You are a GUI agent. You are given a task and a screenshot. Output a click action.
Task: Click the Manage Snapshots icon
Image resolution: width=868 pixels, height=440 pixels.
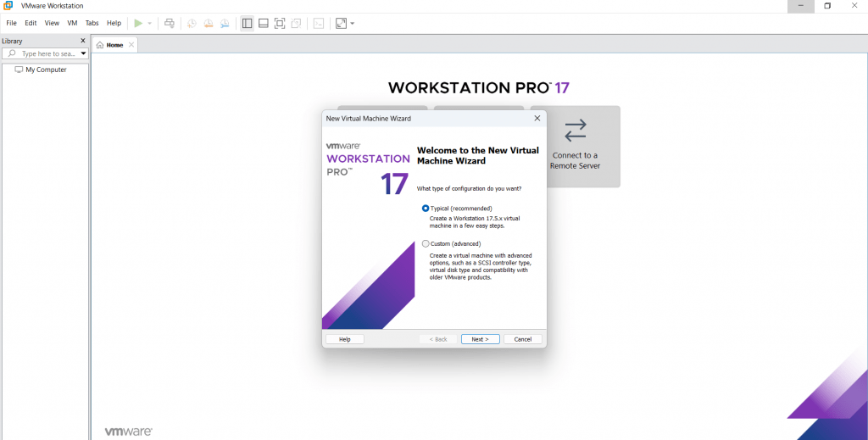pos(225,23)
